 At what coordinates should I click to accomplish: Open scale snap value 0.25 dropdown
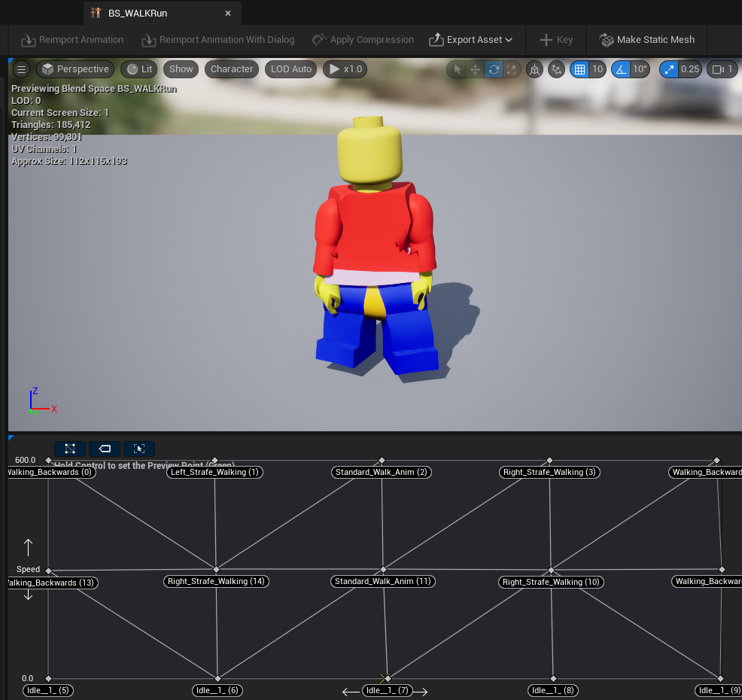coord(690,69)
